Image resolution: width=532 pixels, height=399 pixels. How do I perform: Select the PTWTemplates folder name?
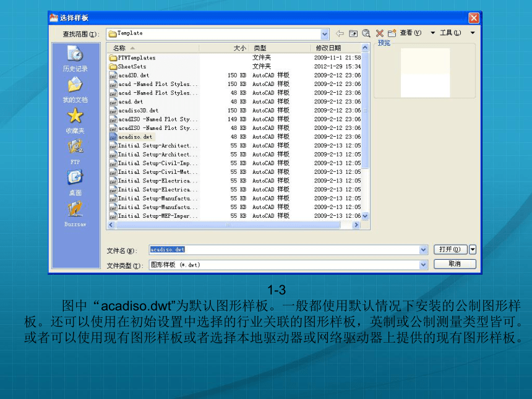pyautogui.click(x=137, y=58)
